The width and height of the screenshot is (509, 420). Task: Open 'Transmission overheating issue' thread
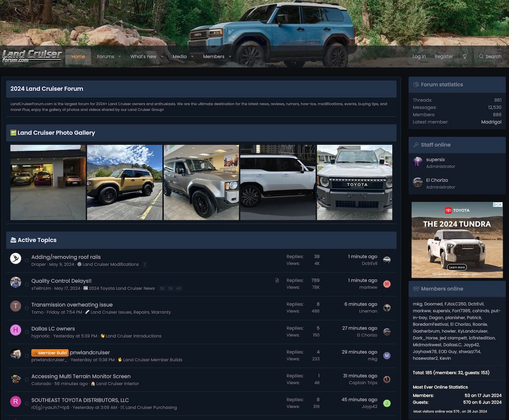click(72, 304)
